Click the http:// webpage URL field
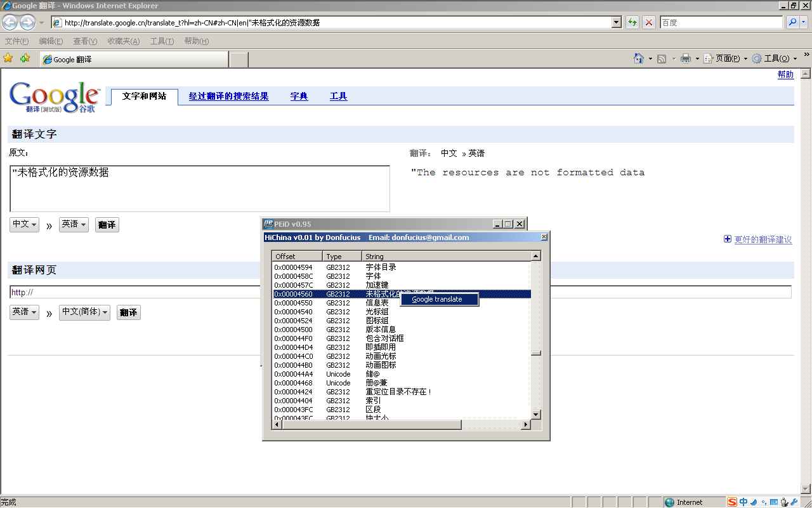812x508 pixels. click(400, 292)
